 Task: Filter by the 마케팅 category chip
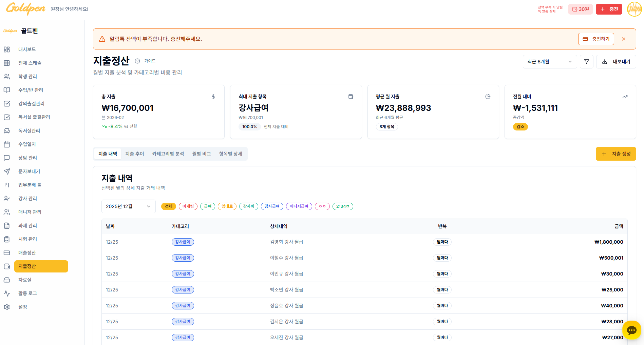click(x=188, y=206)
